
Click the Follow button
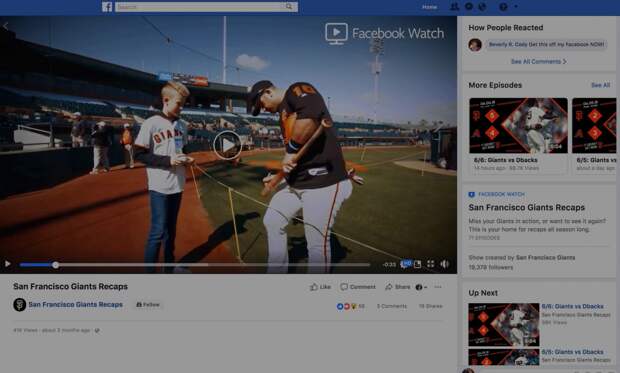pyautogui.click(x=148, y=305)
